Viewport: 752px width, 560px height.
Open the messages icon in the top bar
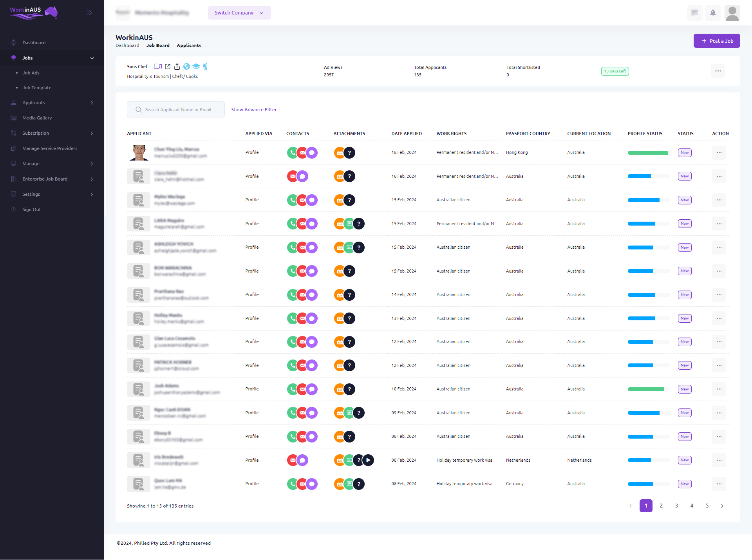[x=694, y=13]
